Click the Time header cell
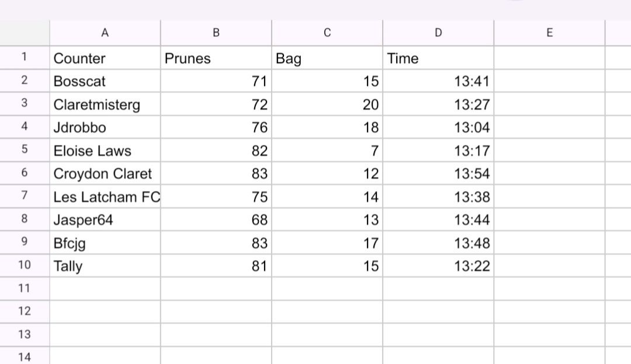631x364 pixels. (x=438, y=58)
